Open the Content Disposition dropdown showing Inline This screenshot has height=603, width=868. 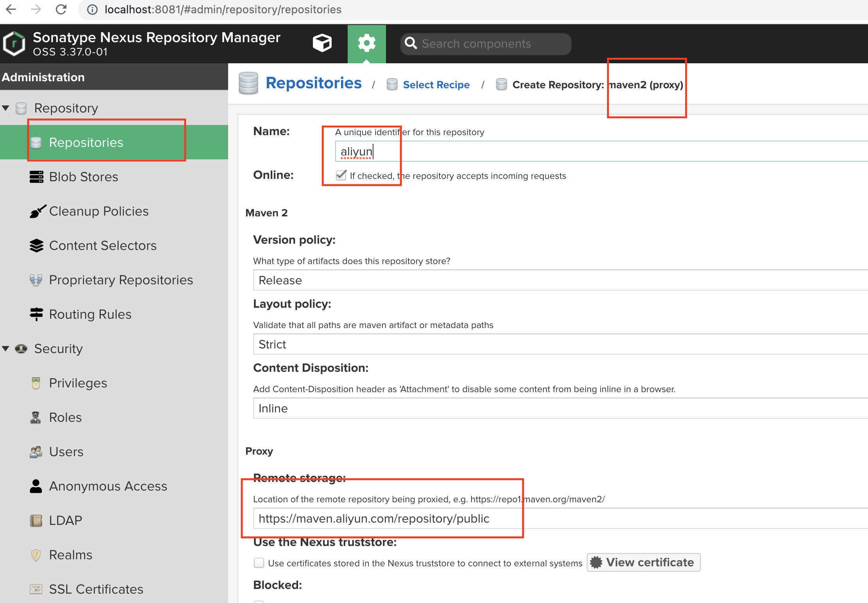pyautogui.click(x=561, y=408)
